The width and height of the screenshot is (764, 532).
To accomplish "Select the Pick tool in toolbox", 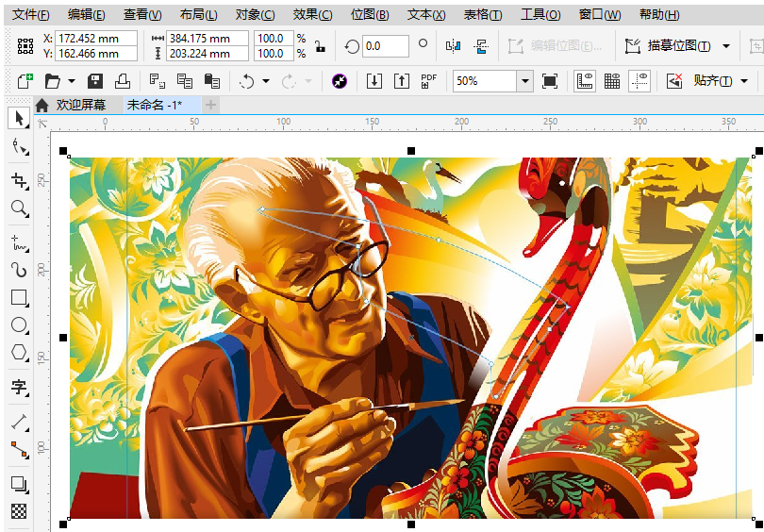I will coord(19,120).
